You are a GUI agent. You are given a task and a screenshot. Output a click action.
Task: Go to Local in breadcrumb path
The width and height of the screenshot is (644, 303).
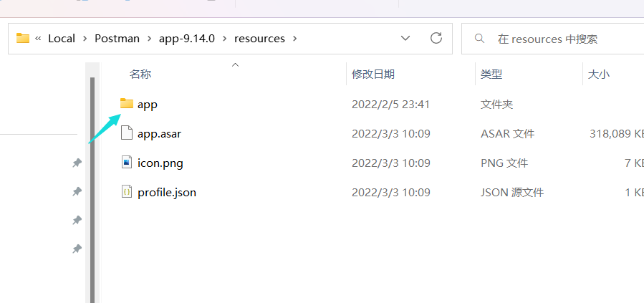(x=62, y=39)
